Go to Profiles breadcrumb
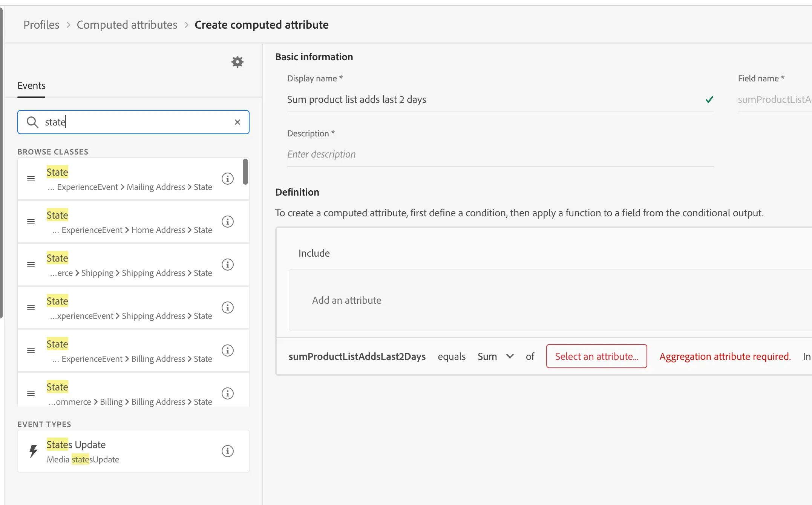 coord(41,25)
